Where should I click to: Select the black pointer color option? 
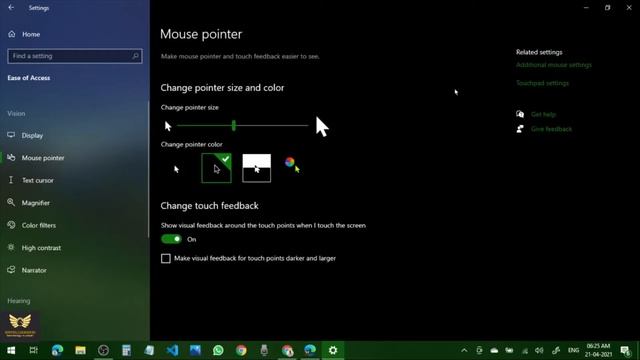(216, 168)
